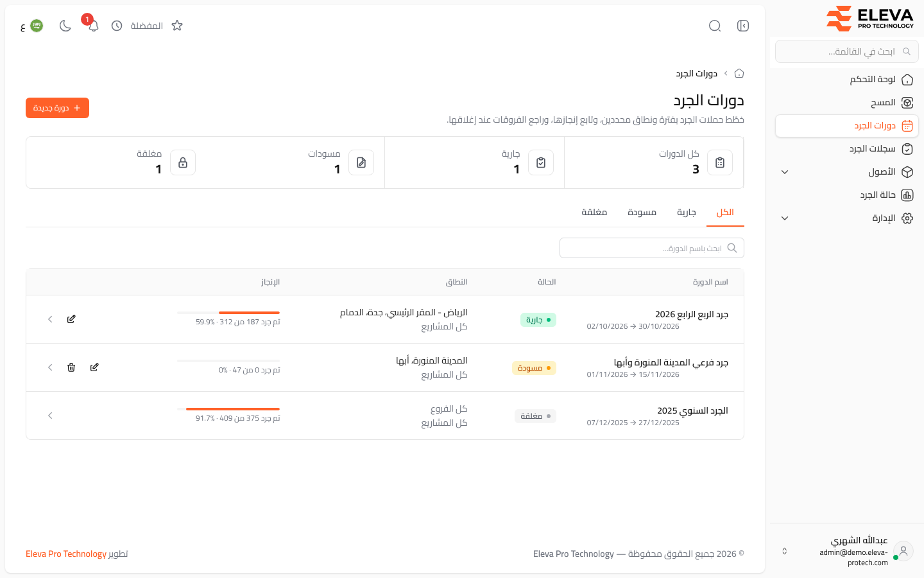Click user avatar in sidebar footer
This screenshot has height=578, width=924.
pos(903,550)
